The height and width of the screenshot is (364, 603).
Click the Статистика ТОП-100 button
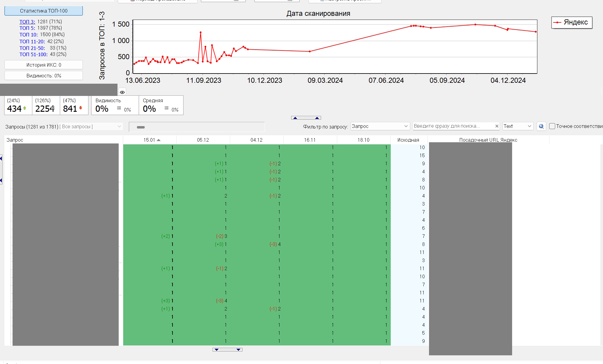[x=44, y=11]
